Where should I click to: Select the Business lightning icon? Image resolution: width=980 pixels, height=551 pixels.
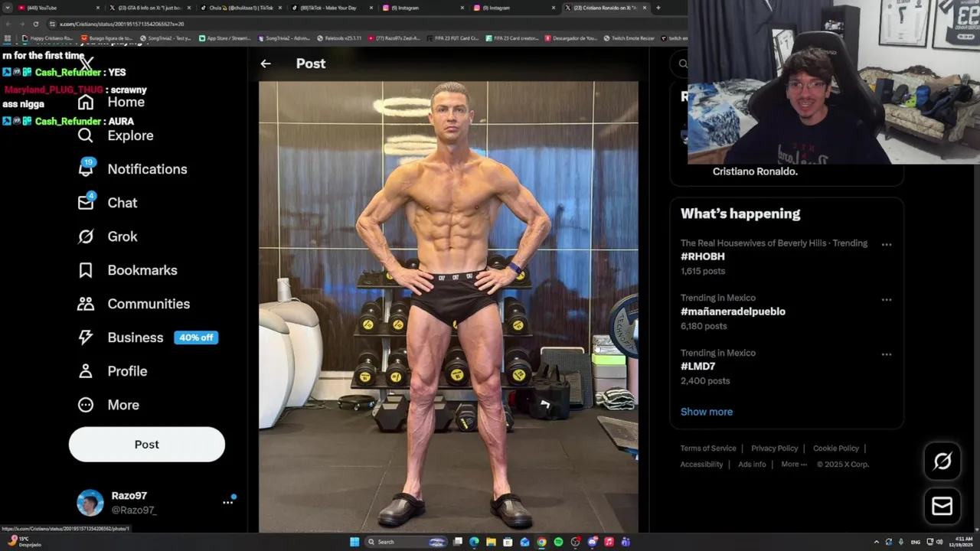[x=86, y=337]
